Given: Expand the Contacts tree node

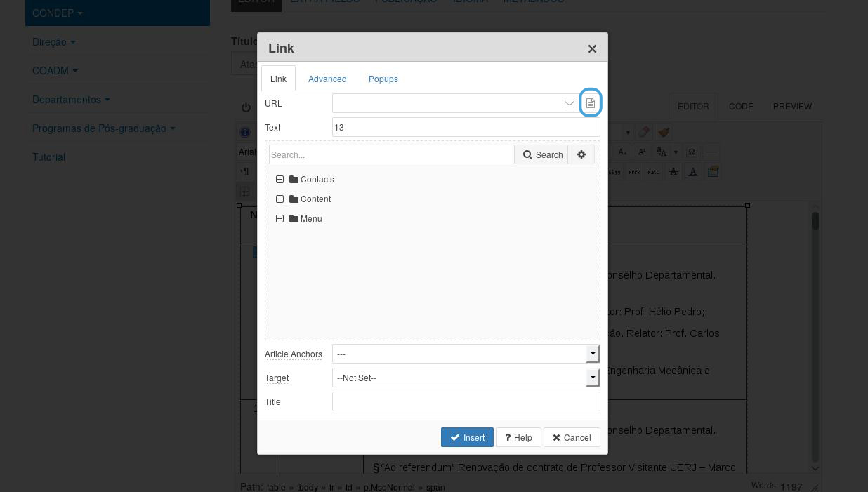Looking at the screenshot, I should 280,180.
